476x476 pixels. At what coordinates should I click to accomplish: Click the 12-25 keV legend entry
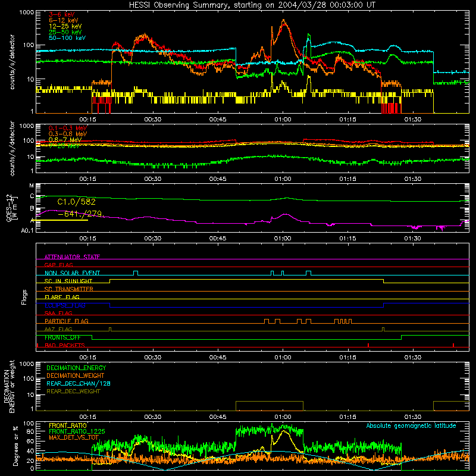point(65,26)
